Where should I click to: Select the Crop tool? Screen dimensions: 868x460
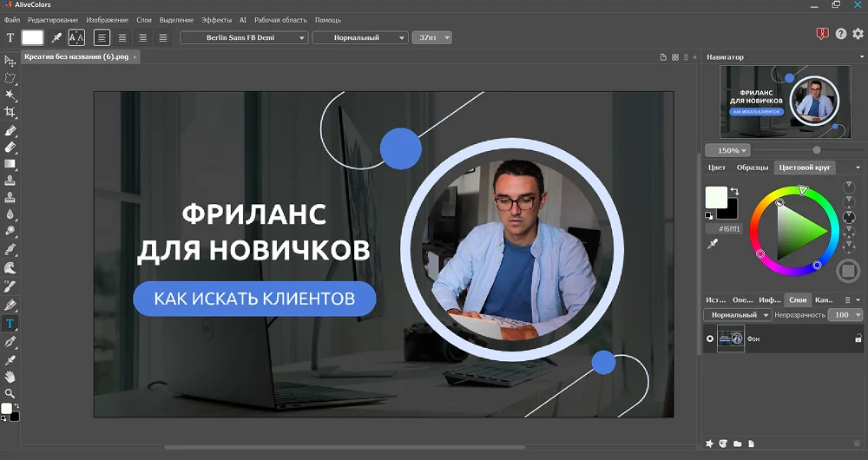coord(10,112)
